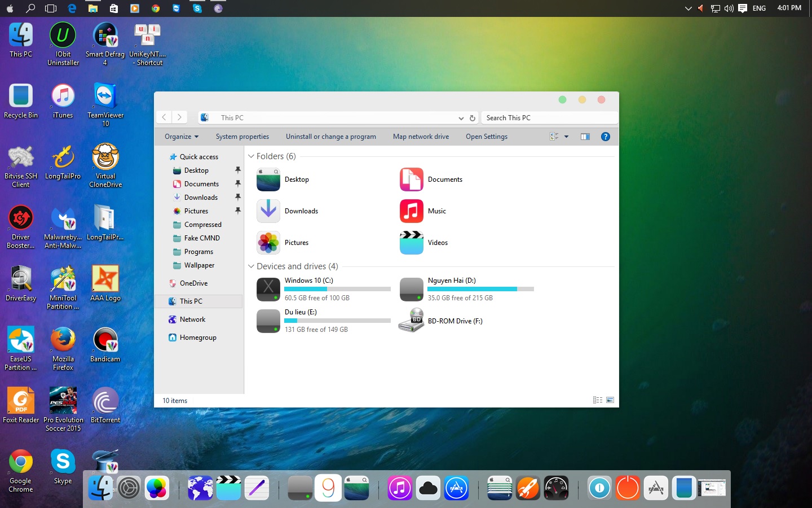Image resolution: width=812 pixels, height=508 pixels.
Task: Click the ENG language indicator
Action: point(760,8)
